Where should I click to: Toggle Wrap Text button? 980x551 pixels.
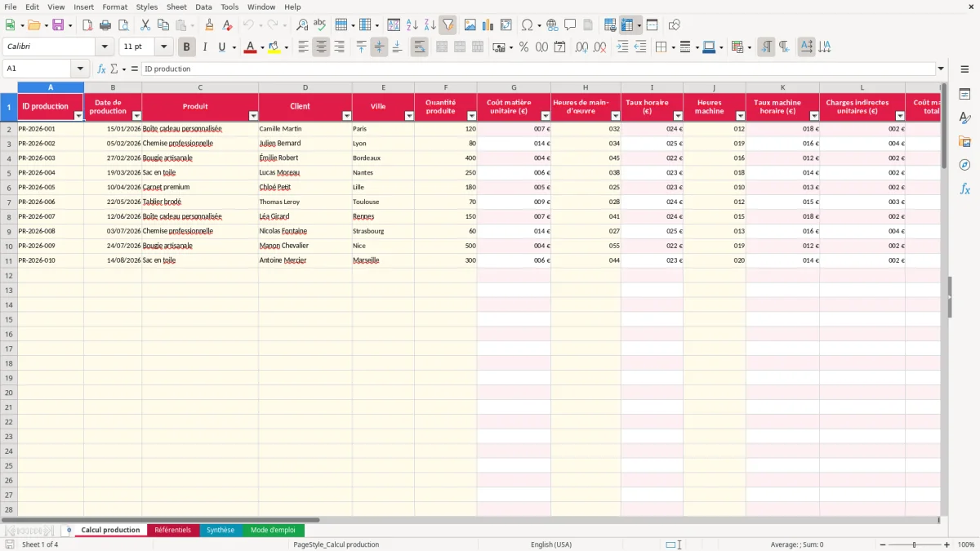click(419, 47)
